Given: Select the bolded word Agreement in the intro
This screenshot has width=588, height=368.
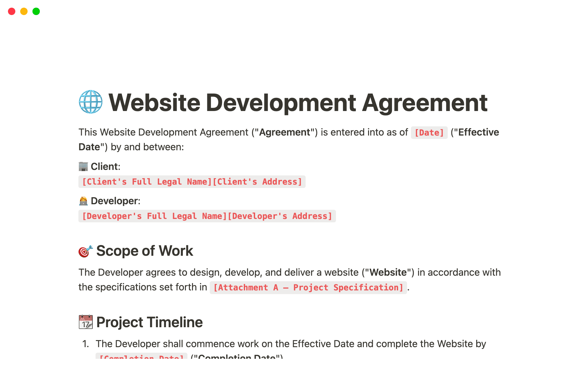Looking at the screenshot, I should (x=284, y=132).
